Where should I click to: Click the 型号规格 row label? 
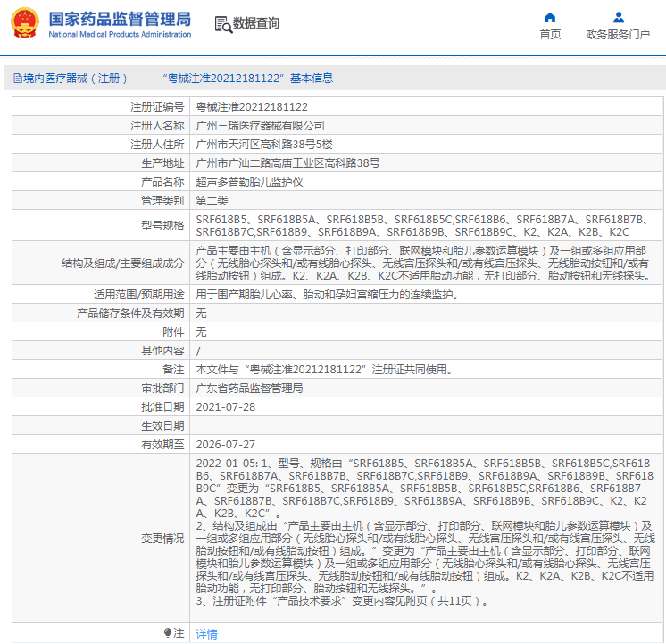(162, 226)
